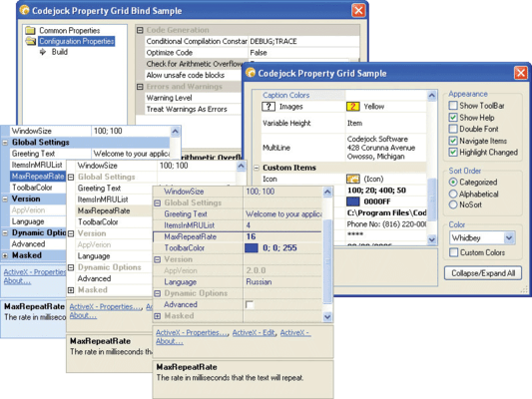Open About link in the front grid
The width and height of the screenshot is (532, 399).
170,341
